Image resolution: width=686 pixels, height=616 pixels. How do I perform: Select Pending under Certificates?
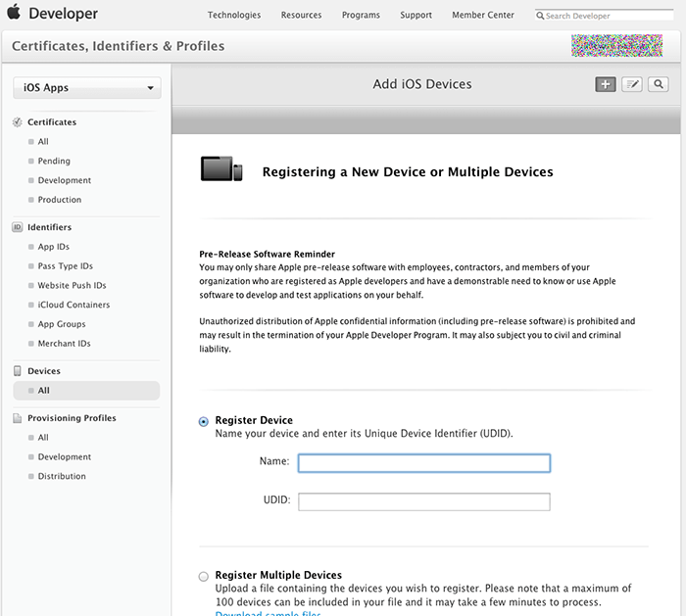[54, 161]
